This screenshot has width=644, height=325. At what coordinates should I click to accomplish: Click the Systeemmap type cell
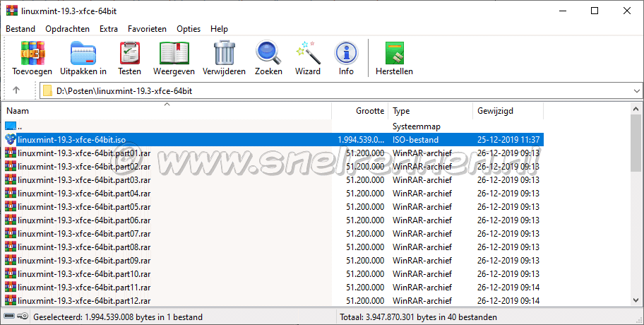[417, 126]
